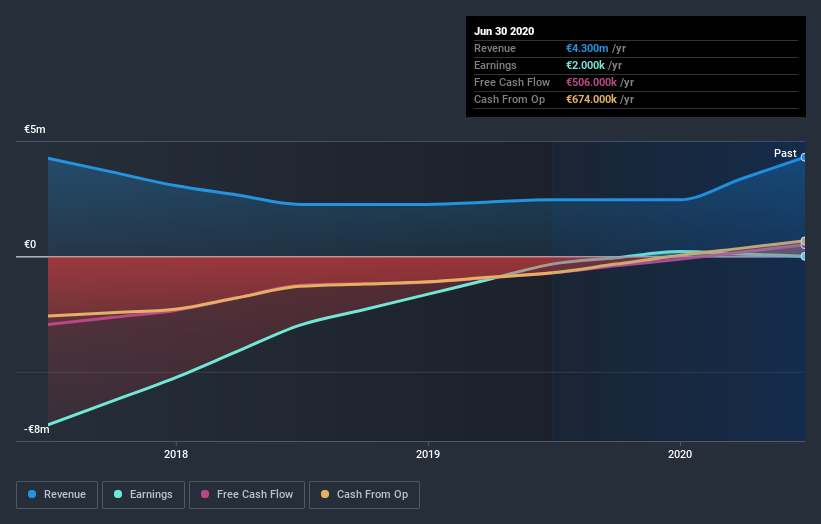Click the Past label on chart

785,153
